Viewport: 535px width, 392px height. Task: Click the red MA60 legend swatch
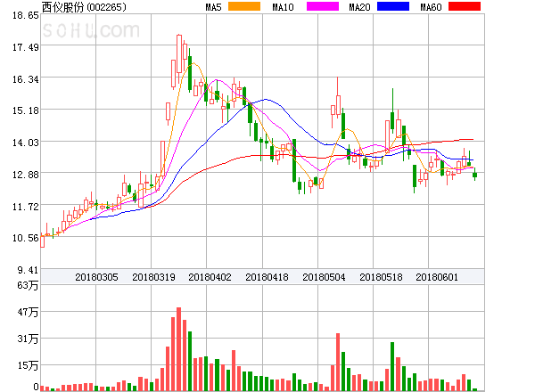[465, 6]
